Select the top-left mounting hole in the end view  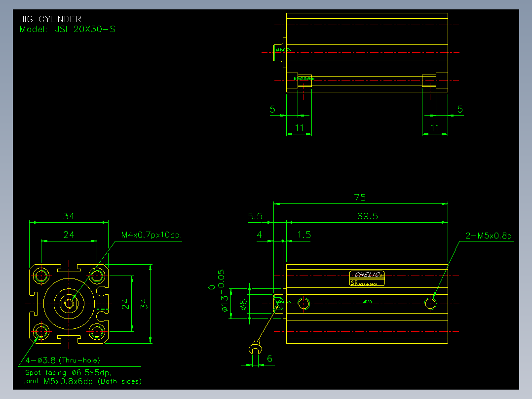pos(41,276)
